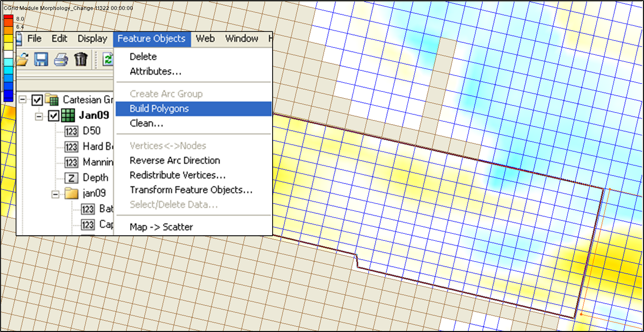Collapse the Jan09 grid tree node
The width and height of the screenshot is (644, 332).
coord(39,116)
